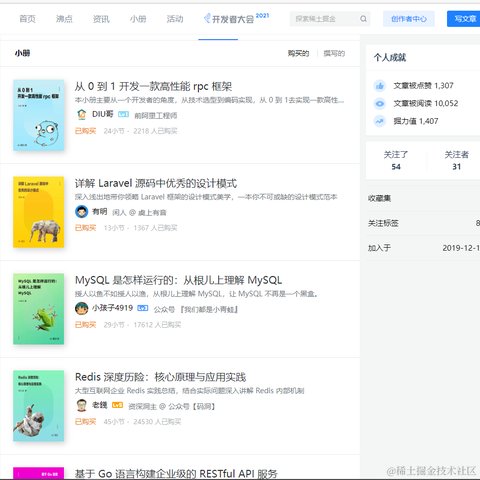
Task: Open 关注者 31 followers list
Action: (456, 160)
